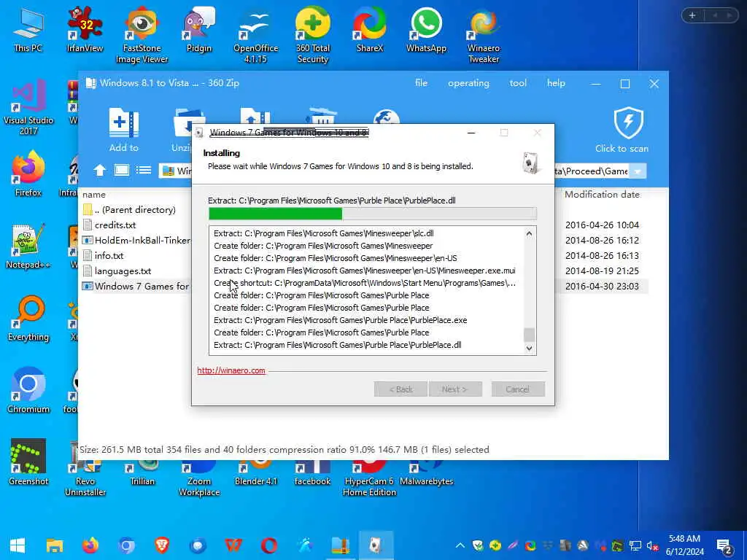Click the Cancel button in installer
This screenshot has height=560, width=747.
pyautogui.click(x=518, y=389)
